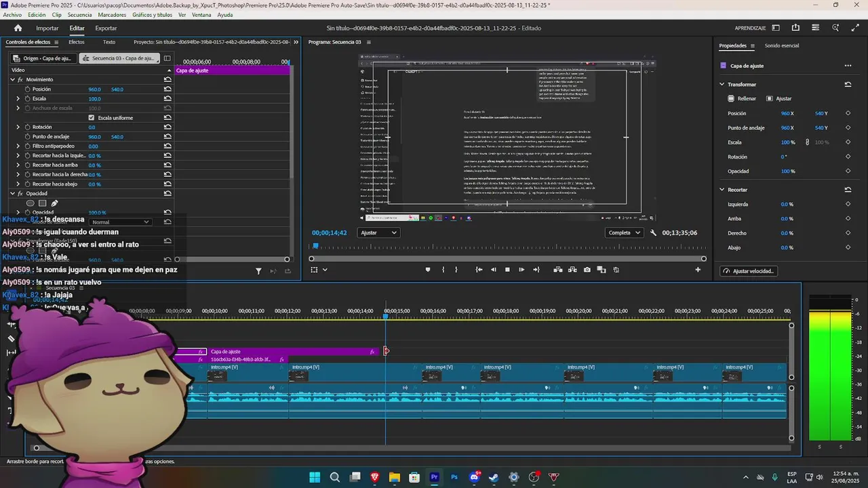
Task: Toggle full screen video icon
Action: click(x=854, y=28)
